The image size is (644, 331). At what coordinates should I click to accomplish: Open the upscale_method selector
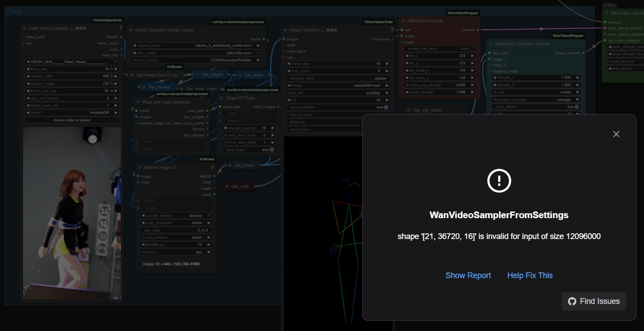click(x=176, y=215)
